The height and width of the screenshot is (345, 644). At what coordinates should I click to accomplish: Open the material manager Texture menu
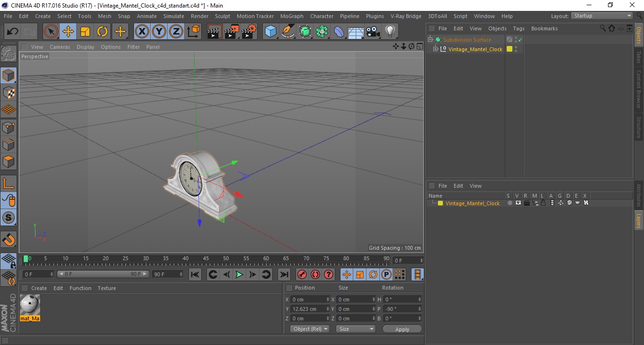tap(107, 288)
